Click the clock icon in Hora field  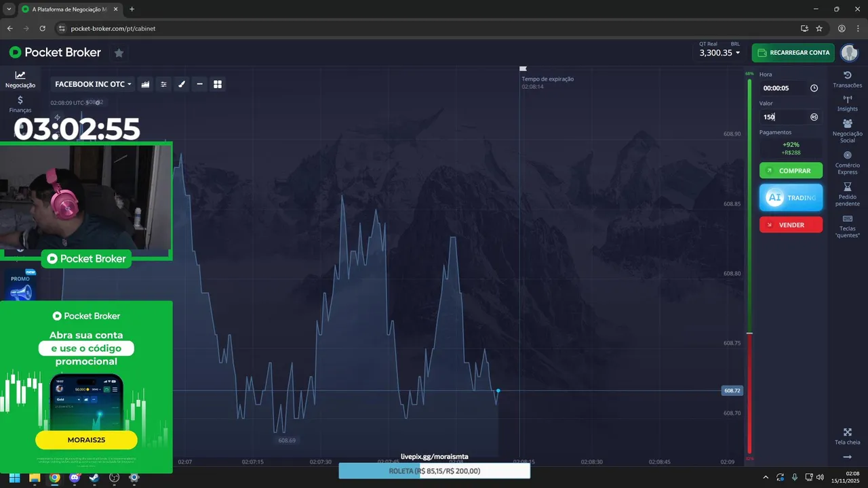tap(814, 88)
